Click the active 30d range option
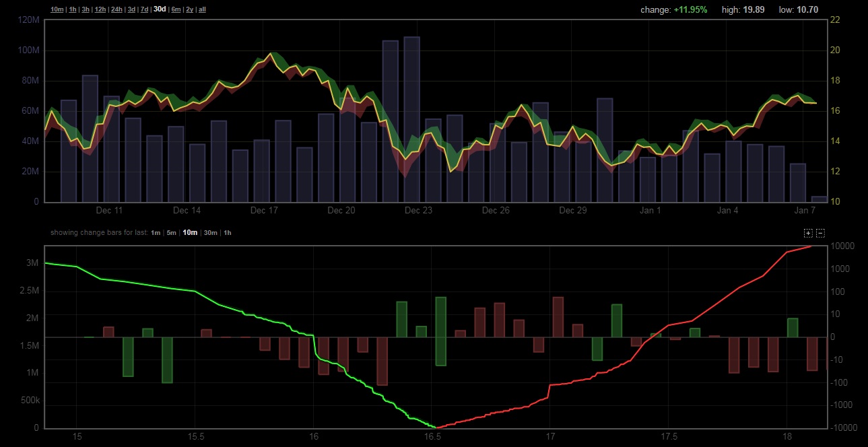The image size is (868, 447). tap(160, 9)
